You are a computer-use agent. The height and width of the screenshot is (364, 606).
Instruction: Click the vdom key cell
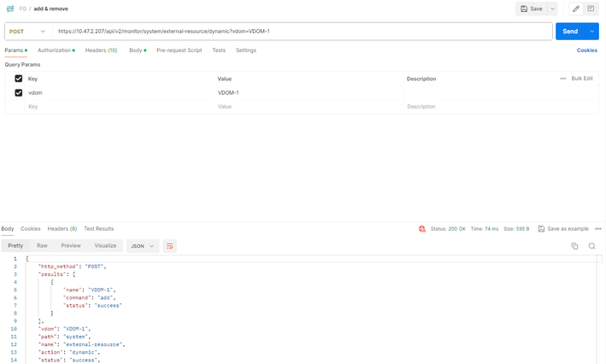[x=119, y=93]
